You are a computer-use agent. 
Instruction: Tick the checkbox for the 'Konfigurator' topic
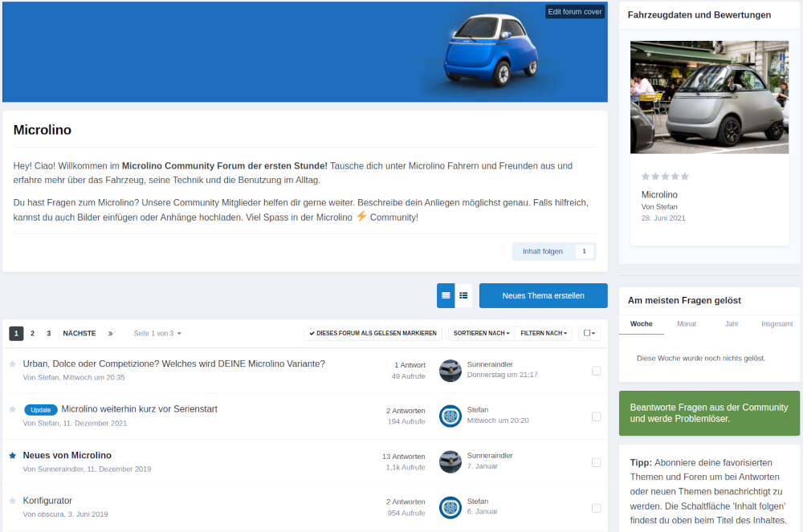(596, 508)
